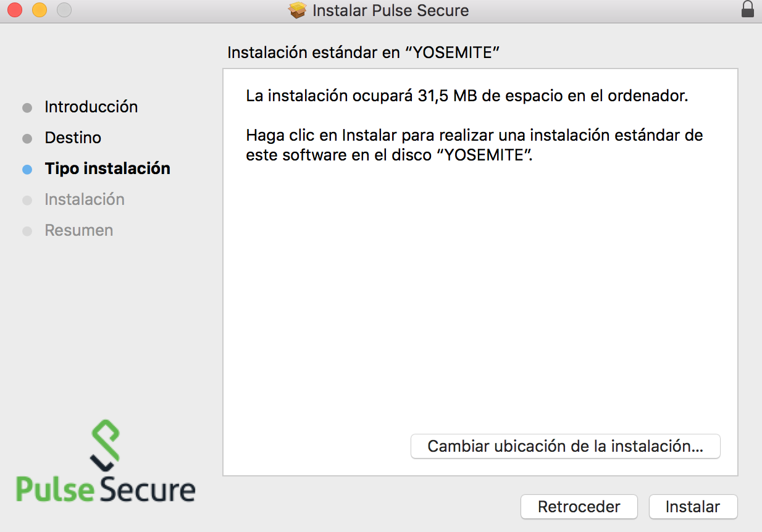
Task: Click the gray bullet beside Introducción
Action: tap(27, 107)
